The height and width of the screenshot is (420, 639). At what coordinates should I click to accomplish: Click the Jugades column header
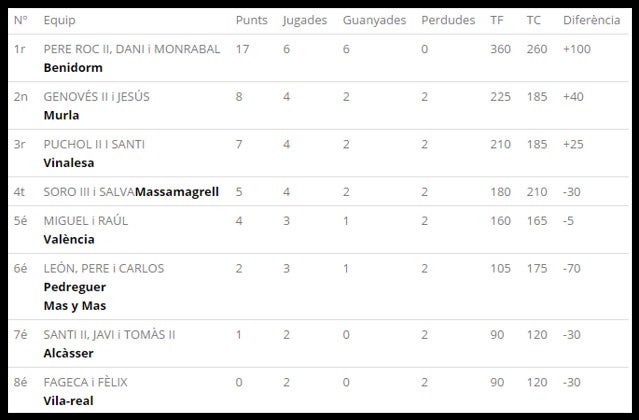coord(305,20)
